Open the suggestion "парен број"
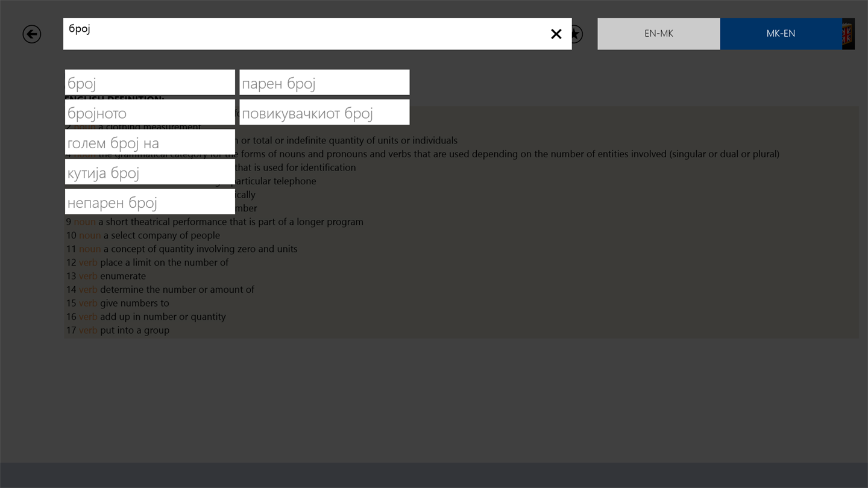Screen dimensions: 868x488 pos(324,83)
